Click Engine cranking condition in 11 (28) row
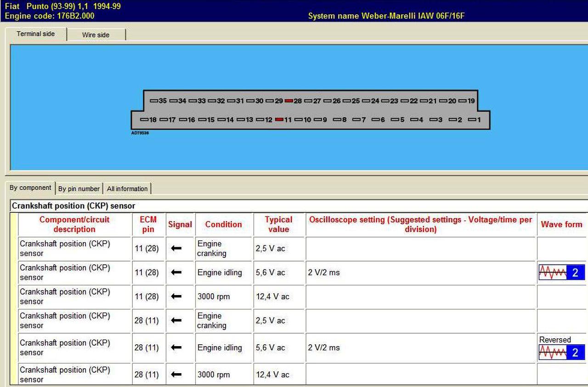This screenshot has height=387, width=588. tap(212, 249)
